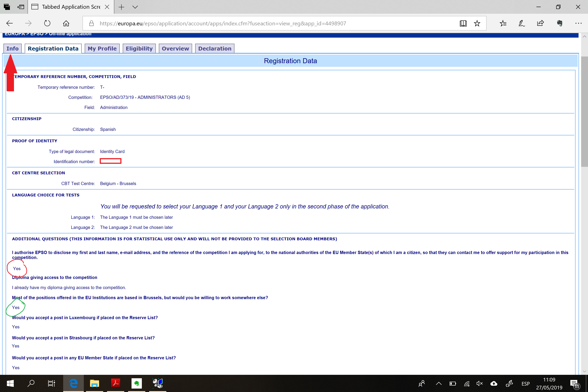
Task: Click the Add notes pen icon
Action: [x=522, y=23]
